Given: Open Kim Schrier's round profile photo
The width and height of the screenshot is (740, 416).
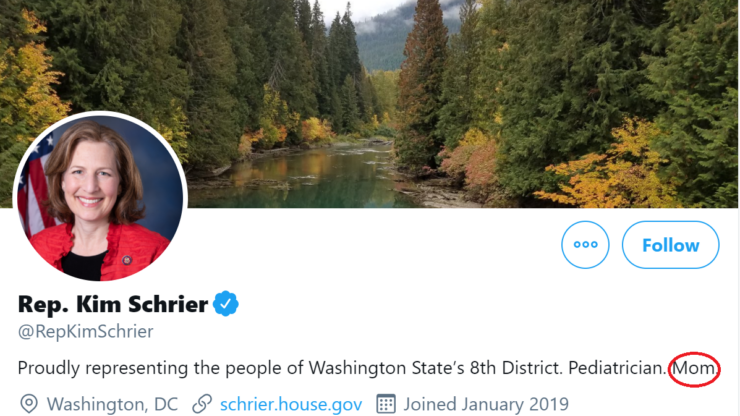Looking at the screenshot, I should coord(100,198).
